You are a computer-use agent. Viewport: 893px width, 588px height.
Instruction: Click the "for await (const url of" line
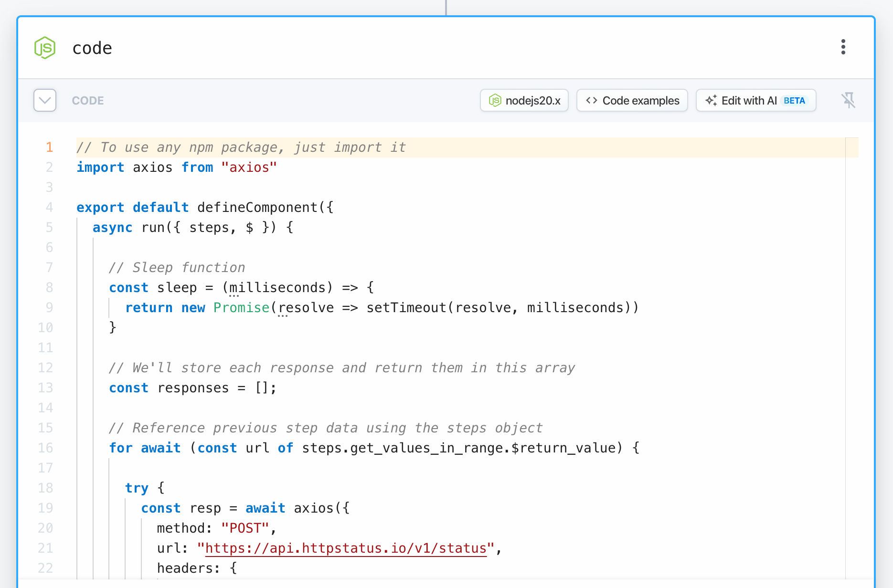pyautogui.click(x=374, y=448)
